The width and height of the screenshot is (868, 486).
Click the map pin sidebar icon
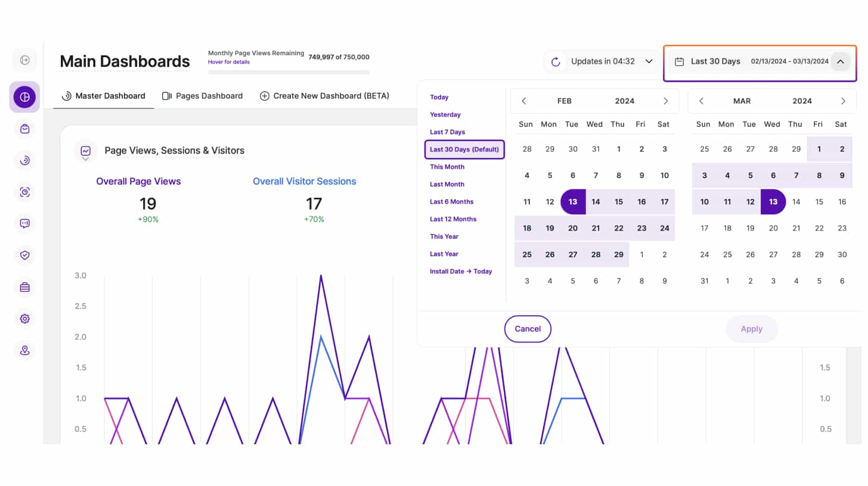point(24,350)
